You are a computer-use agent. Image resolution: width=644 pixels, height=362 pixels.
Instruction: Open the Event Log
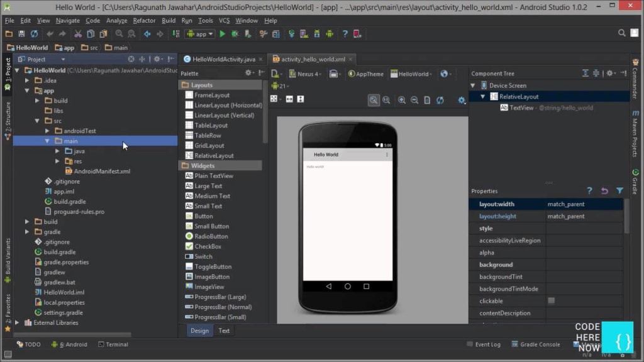pos(484,344)
